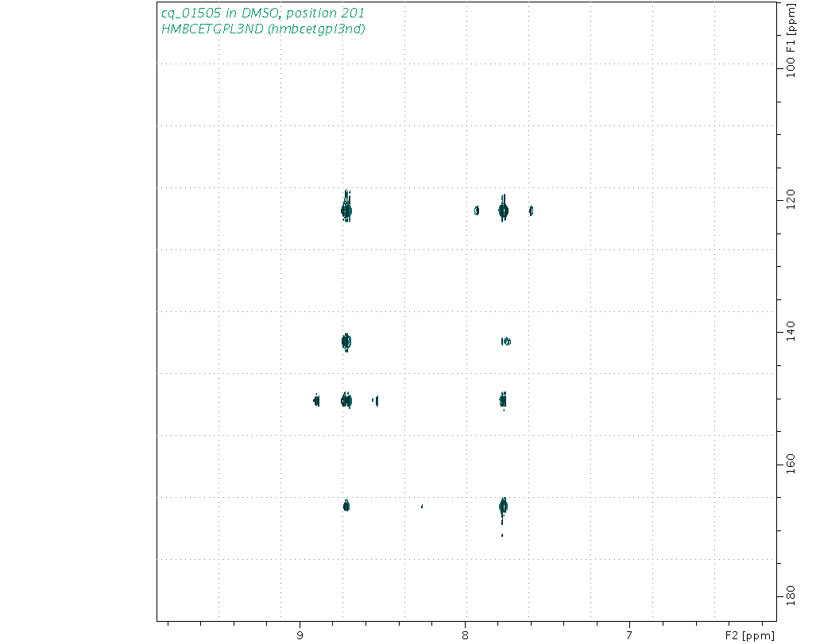Click the 'F1 [ppm]' vertical axis label
816x644 pixels.
click(x=791, y=27)
